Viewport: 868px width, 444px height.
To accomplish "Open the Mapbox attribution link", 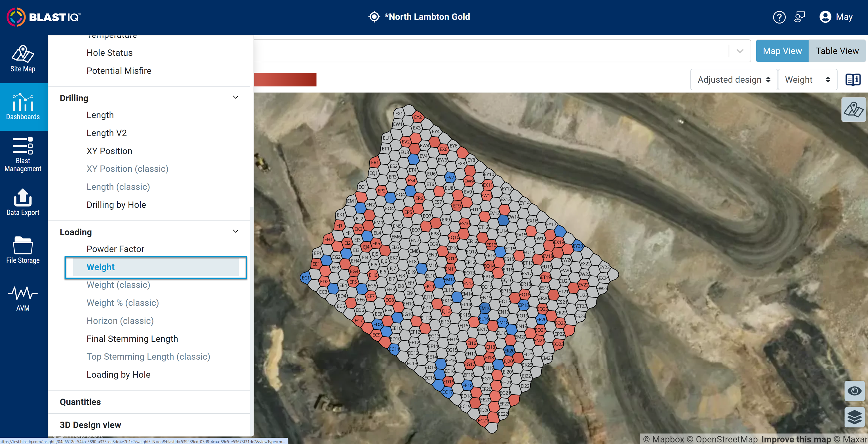I will [663, 439].
